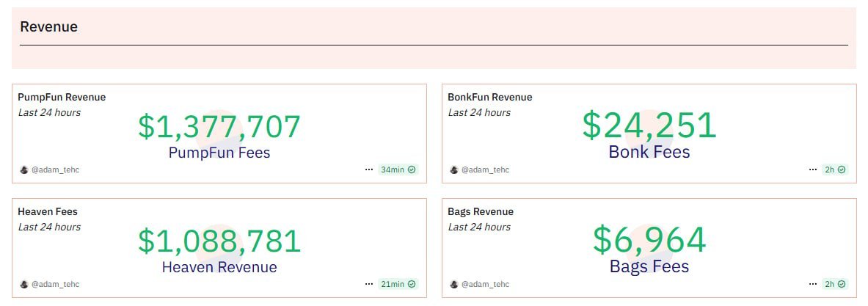Click the Revenue section heading
This screenshot has width=868, height=306.
point(48,26)
